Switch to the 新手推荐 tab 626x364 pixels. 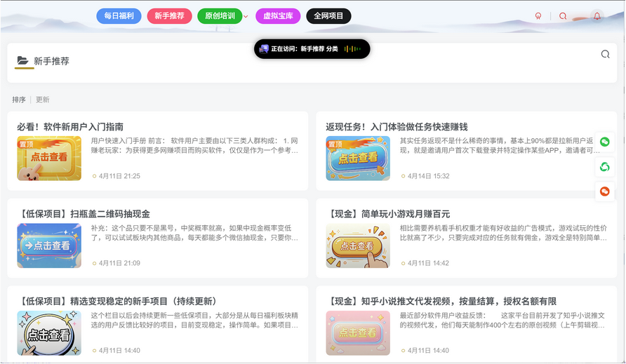pyautogui.click(x=169, y=15)
